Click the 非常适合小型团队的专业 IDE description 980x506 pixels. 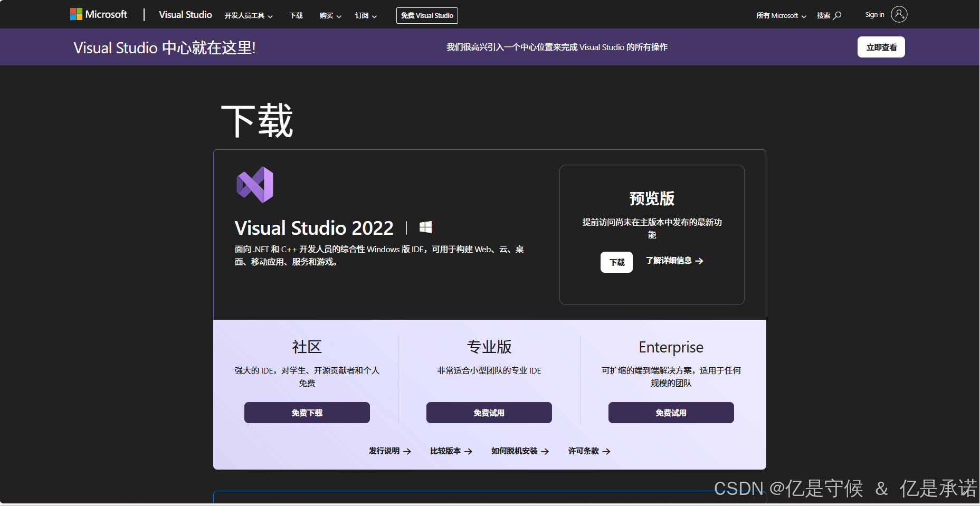point(489,370)
